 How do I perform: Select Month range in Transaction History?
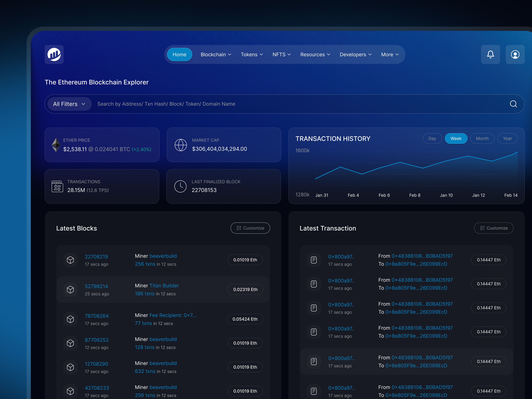(482, 138)
